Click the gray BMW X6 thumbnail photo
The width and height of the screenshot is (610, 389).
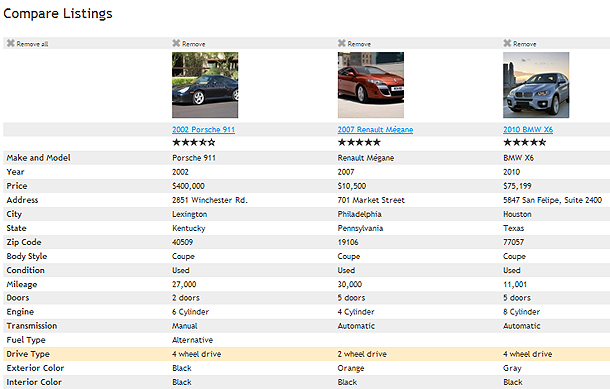coord(536,85)
